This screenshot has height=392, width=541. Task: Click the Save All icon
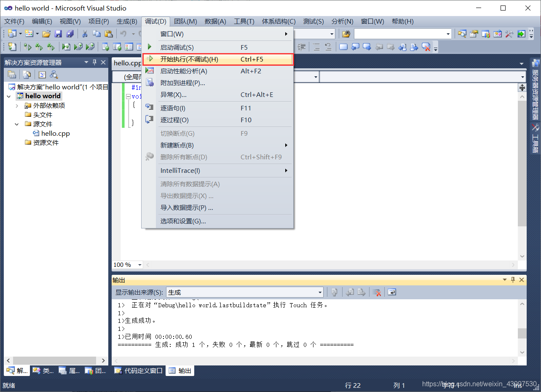70,34
